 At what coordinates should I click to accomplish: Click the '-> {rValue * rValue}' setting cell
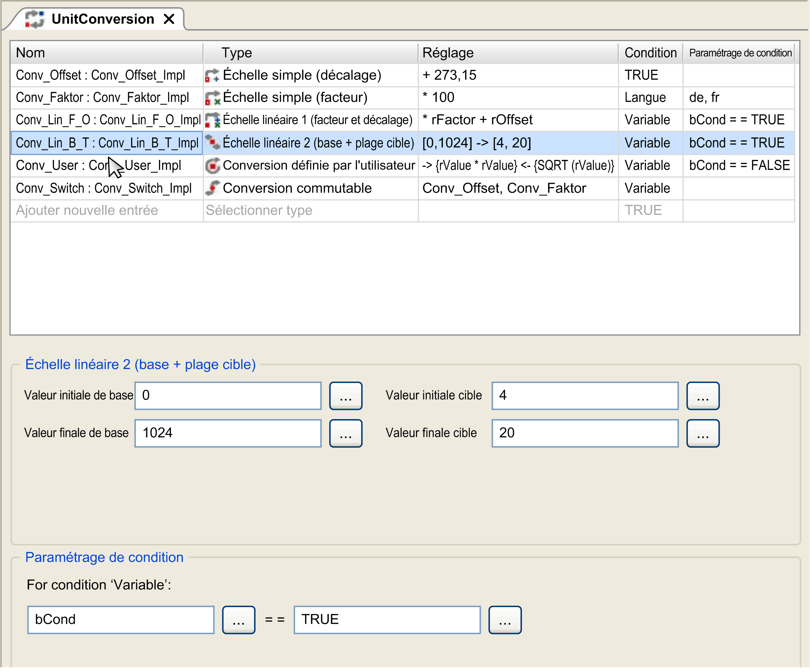pos(518,166)
